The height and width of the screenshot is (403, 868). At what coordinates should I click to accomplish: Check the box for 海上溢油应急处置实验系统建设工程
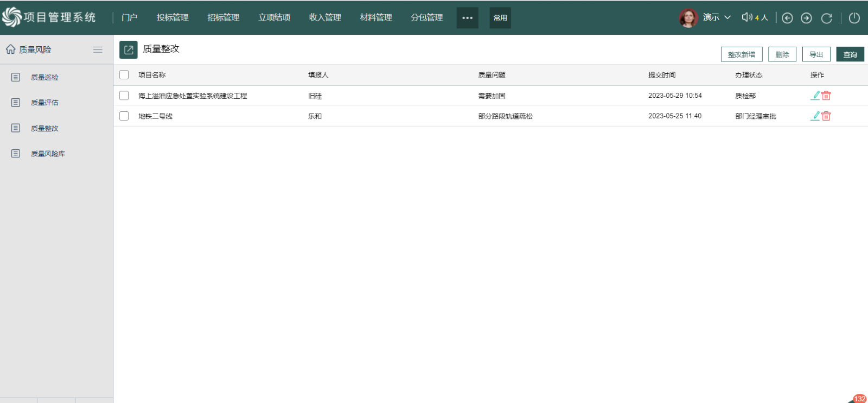click(124, 96)
